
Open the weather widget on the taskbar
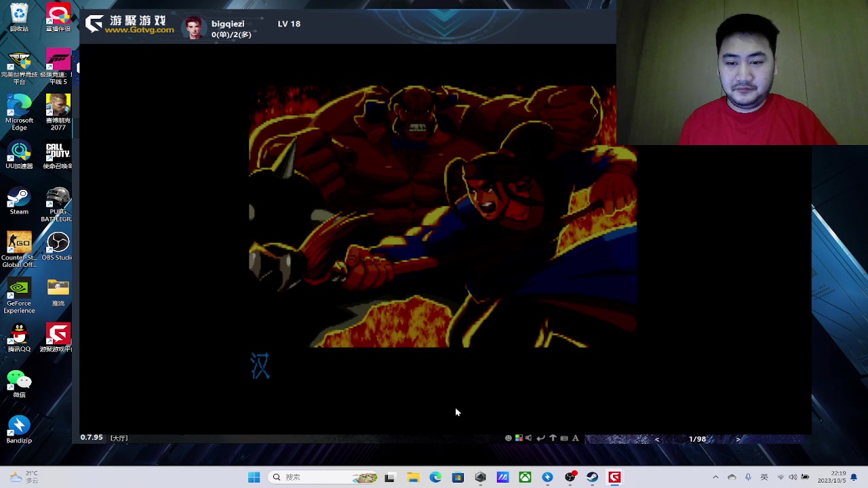click(22, 477)
